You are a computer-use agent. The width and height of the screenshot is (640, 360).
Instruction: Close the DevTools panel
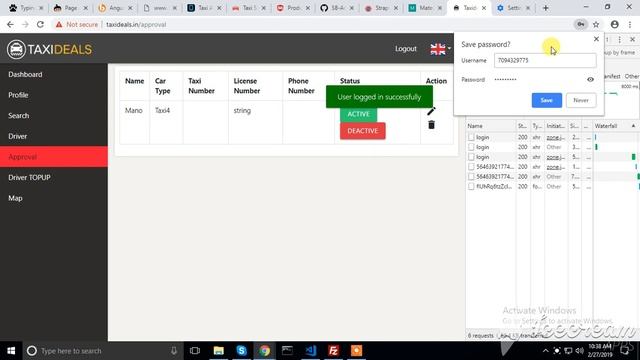632,39
